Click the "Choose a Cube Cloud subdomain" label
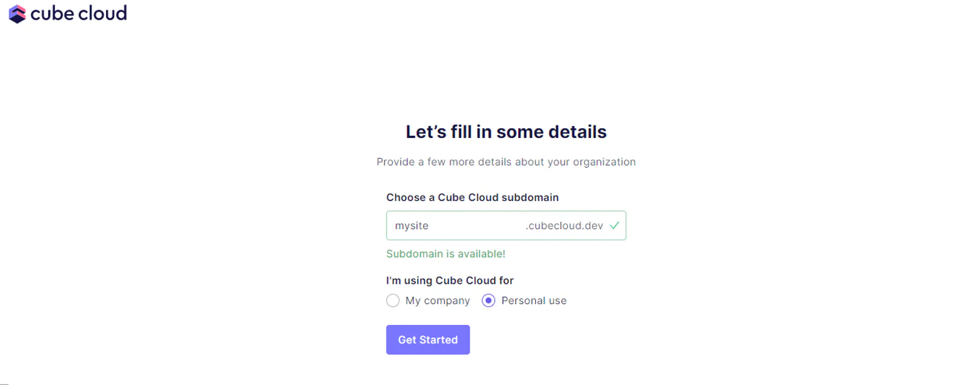980x385 pixels. tap(472, 197)
